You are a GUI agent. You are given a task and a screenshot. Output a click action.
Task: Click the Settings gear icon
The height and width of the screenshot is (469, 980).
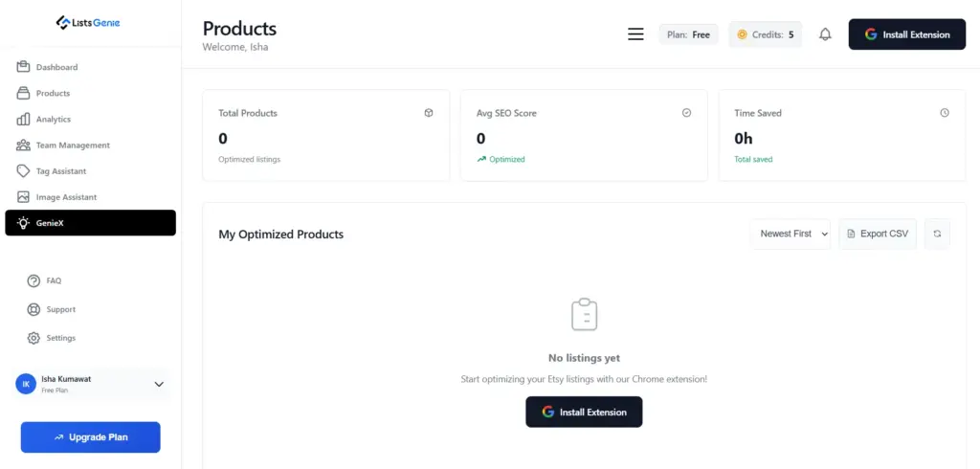pos(33,338)
